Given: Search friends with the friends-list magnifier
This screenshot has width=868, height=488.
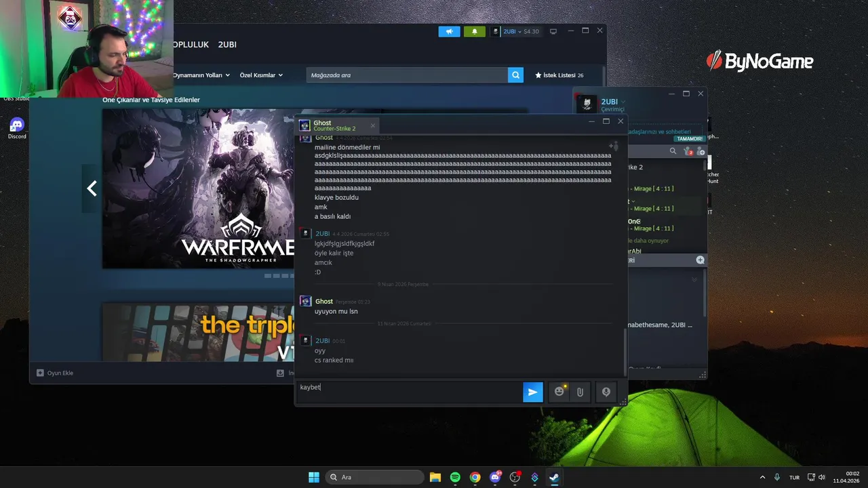Looking at the screenshot, I should tap(673, 151).
